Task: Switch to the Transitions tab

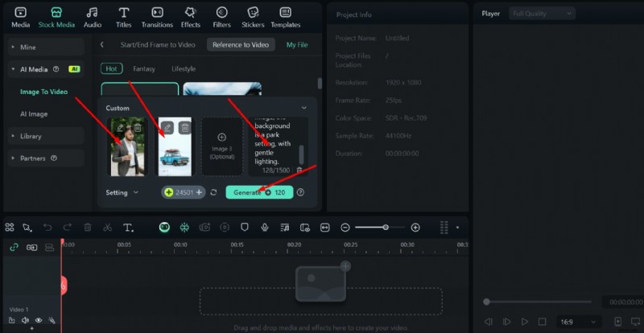Action: tap(157, 17)
